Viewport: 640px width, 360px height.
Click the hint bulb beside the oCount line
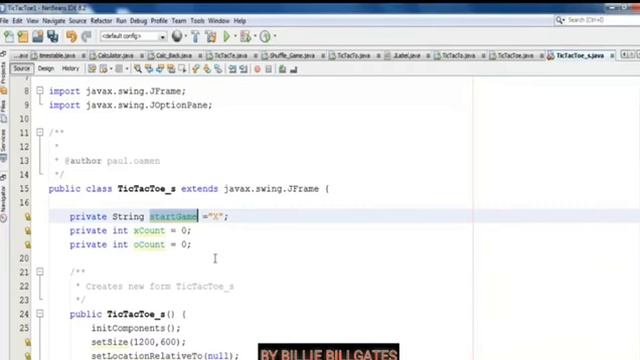27,244
